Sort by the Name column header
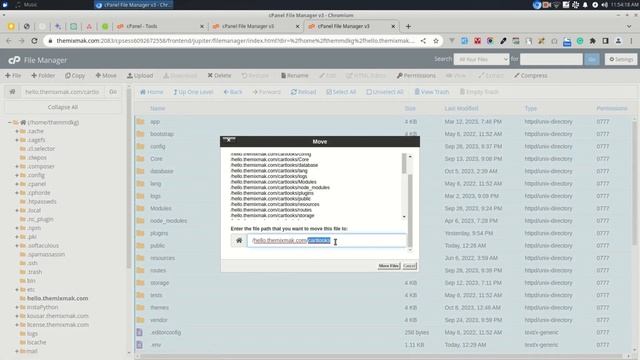Screen dimensions: 640x360 click(x=158, y=108)
